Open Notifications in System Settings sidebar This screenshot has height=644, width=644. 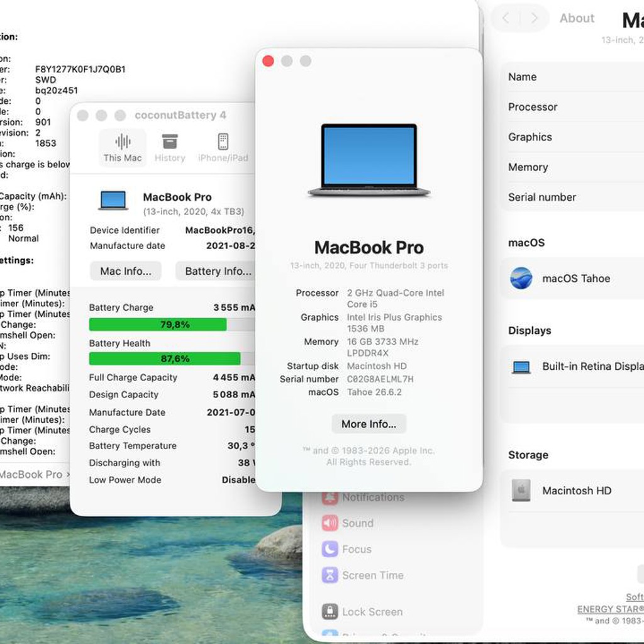click(363, 497)
